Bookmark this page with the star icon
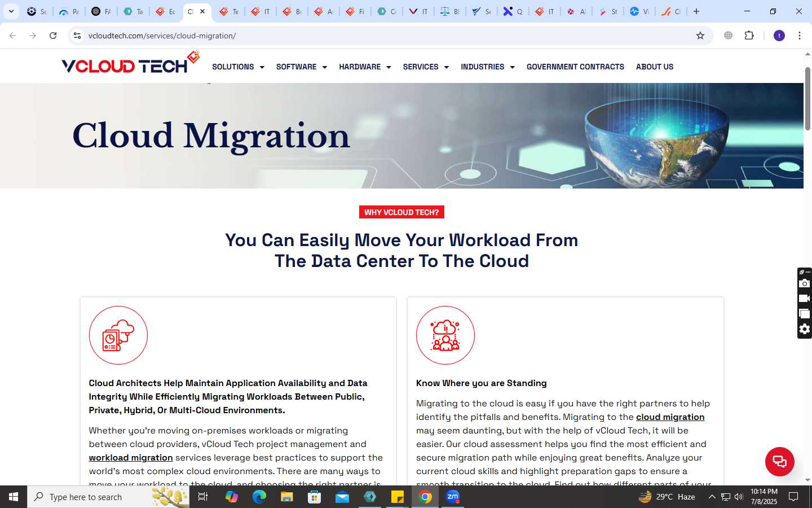 pos(700,36)
